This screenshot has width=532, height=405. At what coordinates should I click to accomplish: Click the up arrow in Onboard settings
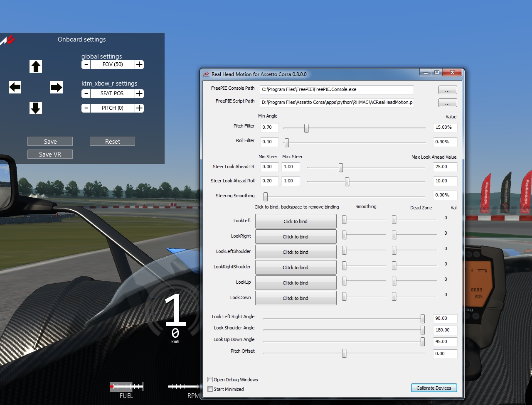point(36,66)
